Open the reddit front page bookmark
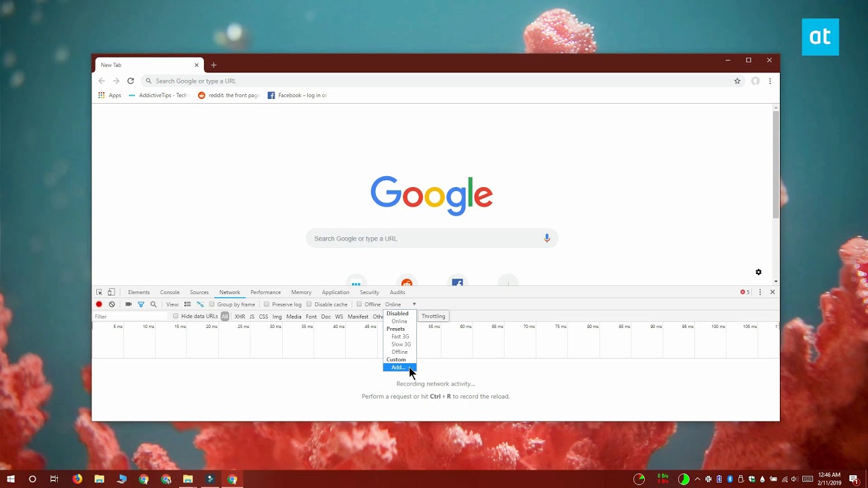Viewport: 868px width, 488px height. (229, 96)
